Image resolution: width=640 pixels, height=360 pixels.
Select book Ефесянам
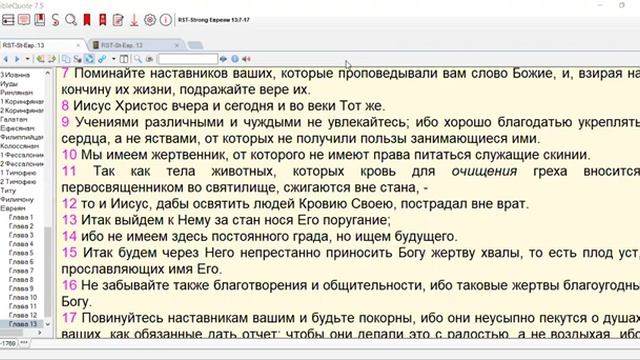pos(17,128)
